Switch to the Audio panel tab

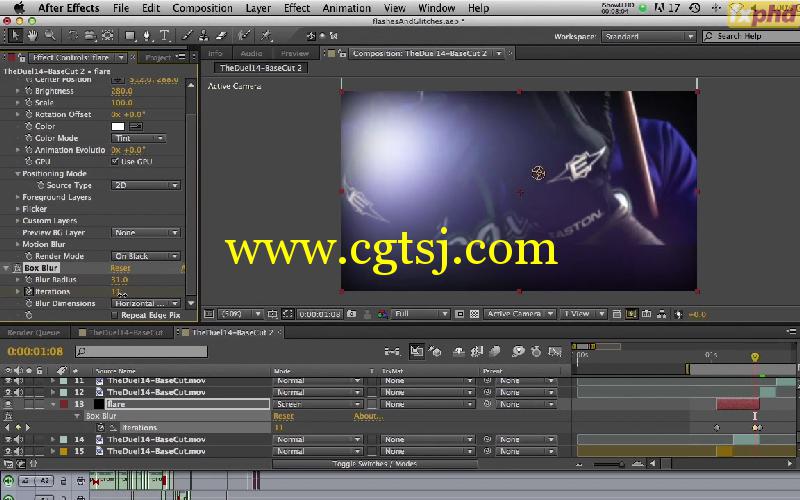(251, 53)
